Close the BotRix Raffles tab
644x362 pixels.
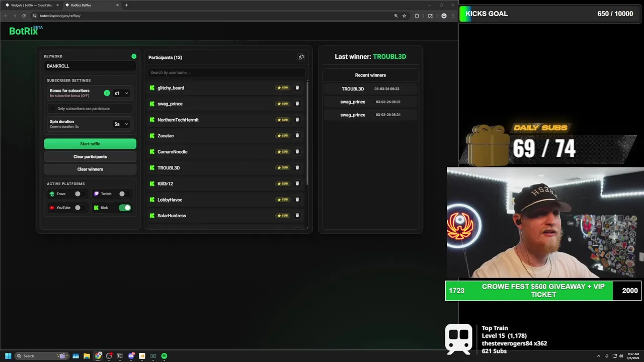tap(118, 5)
